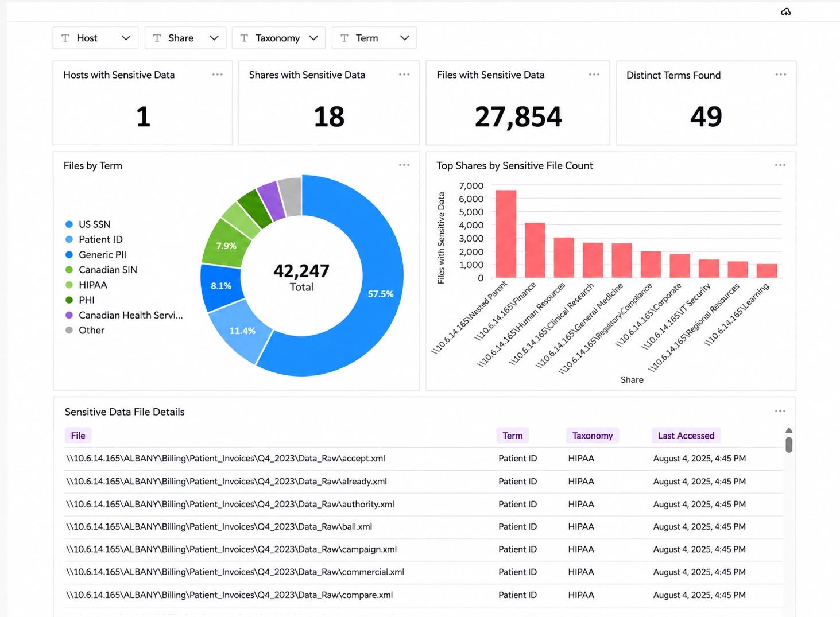Open the Taxonomy filter dropdown
This screenshot has height=617, width=840.
pyautogui.click(x=278, y=38)
